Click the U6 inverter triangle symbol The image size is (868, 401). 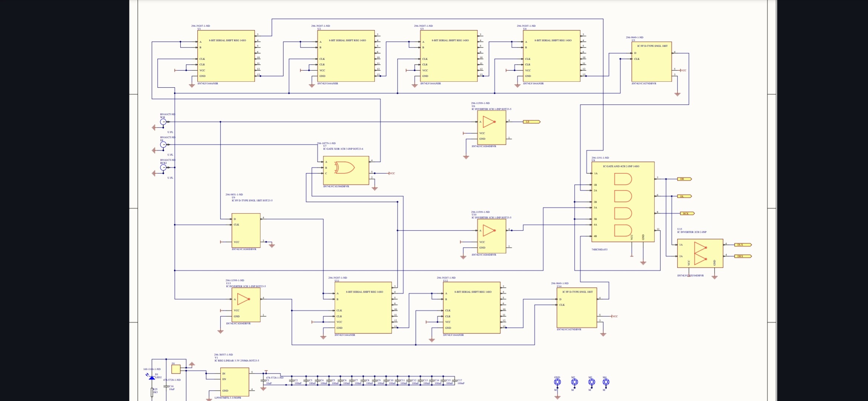(x=489, y=122)
